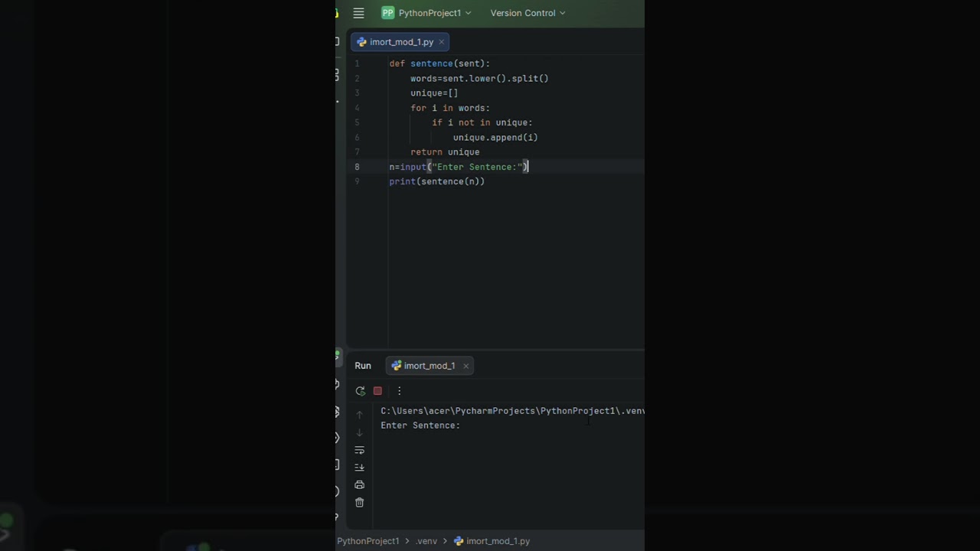This screenshot has width=980, height=551.
Task: Click on 'print(sentence(n))' code line
Action: pyautogui.click(x=436, y=181)
